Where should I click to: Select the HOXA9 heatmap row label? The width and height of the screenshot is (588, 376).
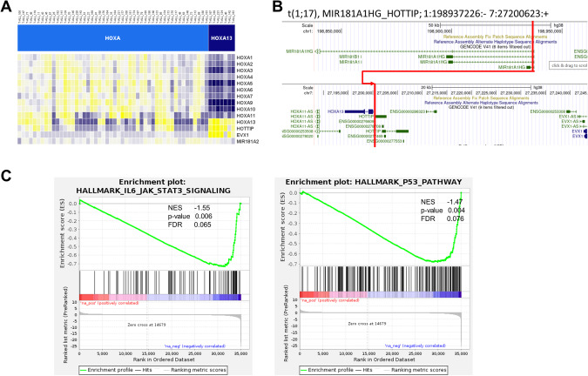point(245,103)
